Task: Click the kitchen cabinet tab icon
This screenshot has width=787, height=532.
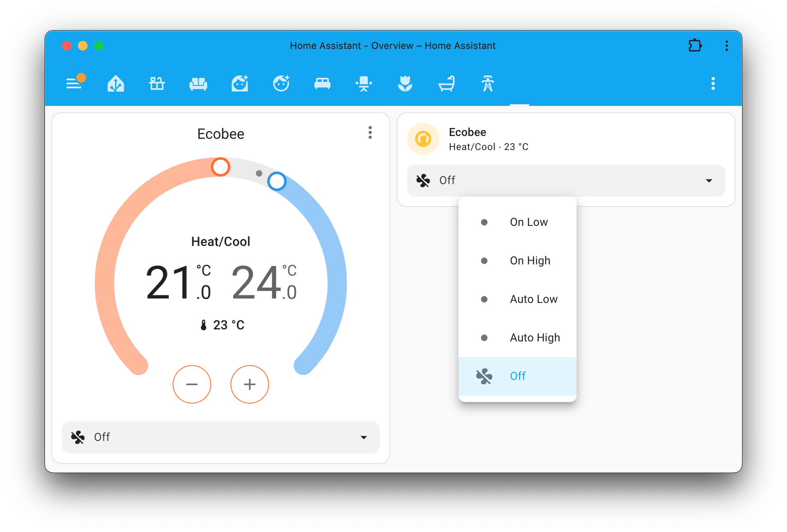Action: click(157, 84)
